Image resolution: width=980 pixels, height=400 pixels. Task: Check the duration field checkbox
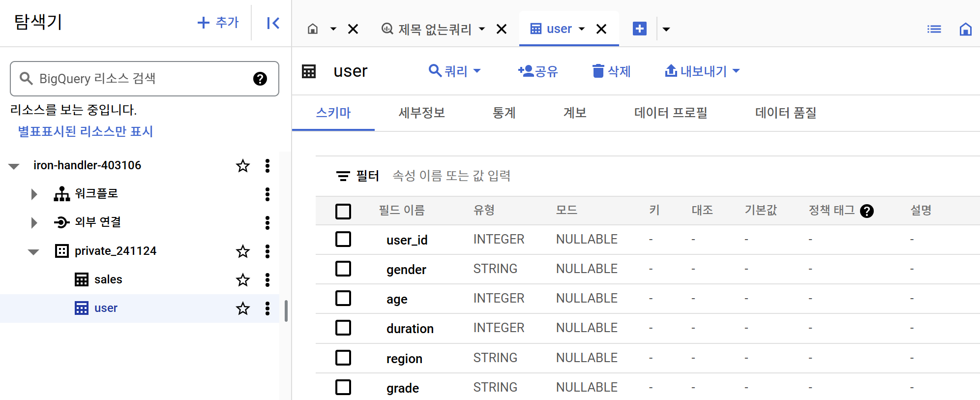tap(343, 328)
